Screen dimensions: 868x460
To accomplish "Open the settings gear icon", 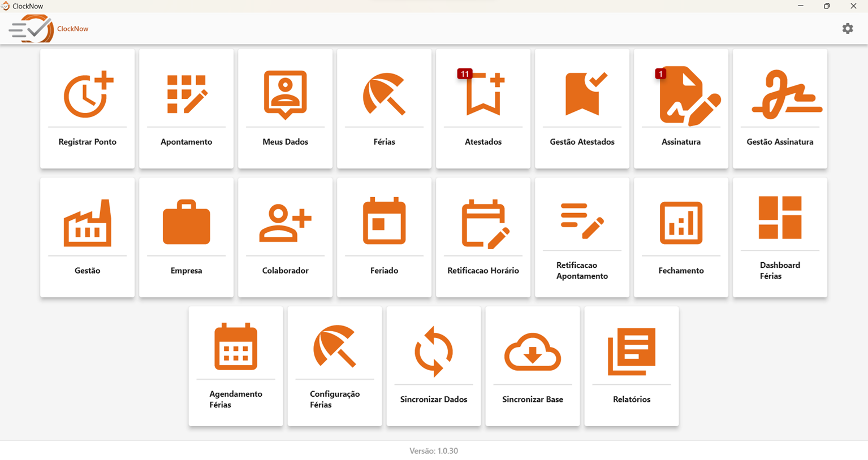I will [x=847, y=28].
